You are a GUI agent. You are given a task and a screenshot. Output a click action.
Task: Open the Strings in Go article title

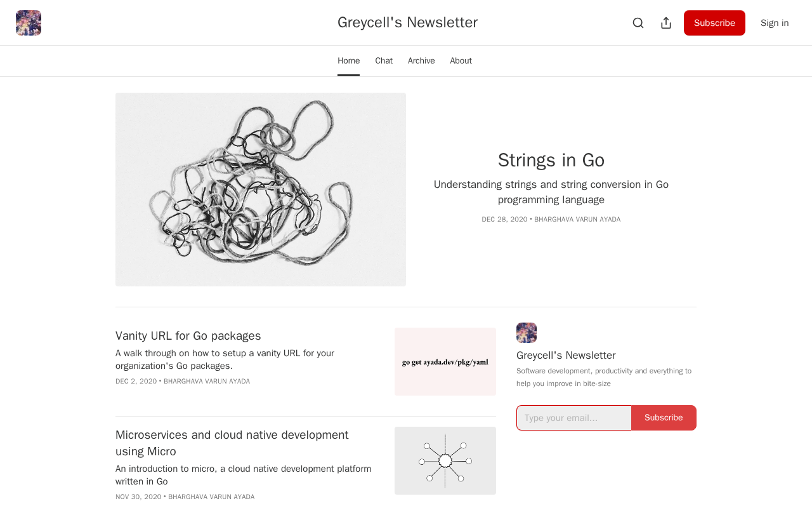551,160
